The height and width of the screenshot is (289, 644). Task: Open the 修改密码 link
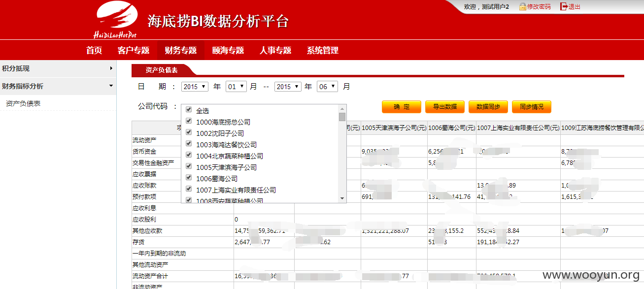[539, 7]
